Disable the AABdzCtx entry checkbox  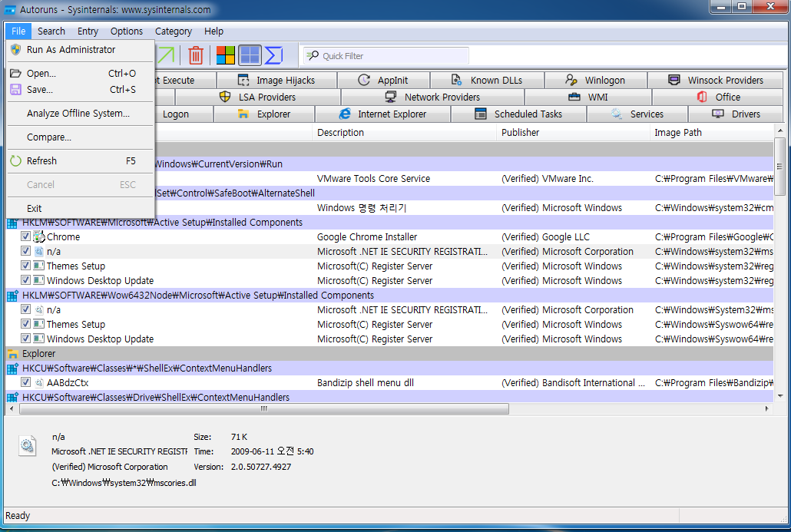point(26,382)
